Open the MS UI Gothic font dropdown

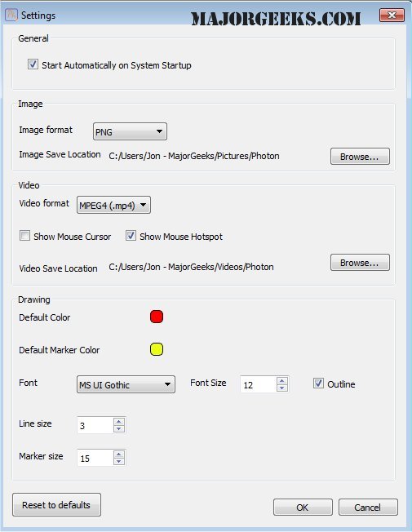coord(126,384)
